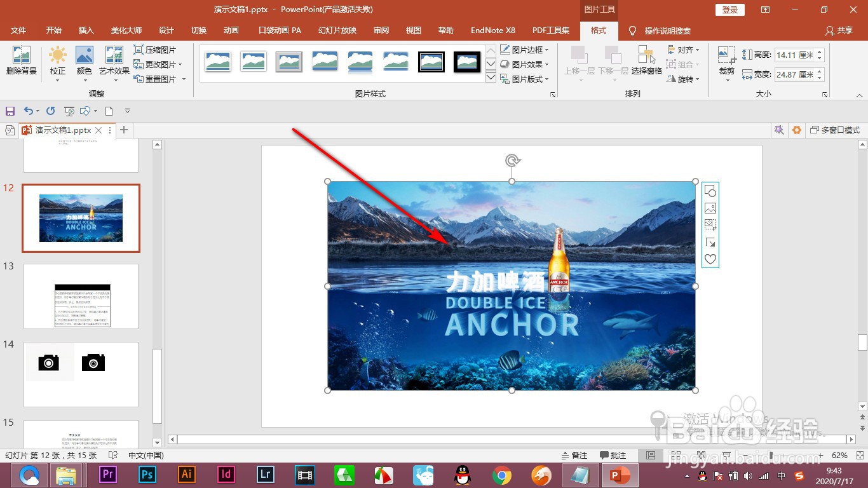The image size is (868, 488).
Task: Open the Picture Styles group dialog launcher
Action: point(552,94)
